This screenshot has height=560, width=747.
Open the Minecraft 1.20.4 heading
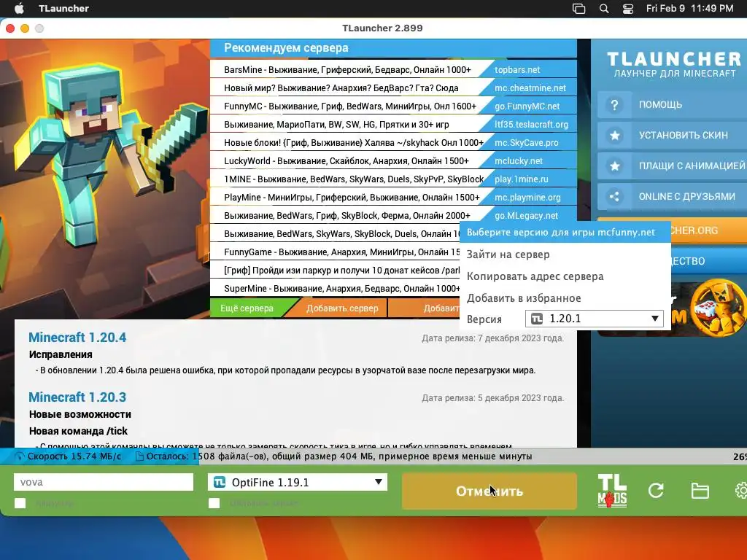77,337
